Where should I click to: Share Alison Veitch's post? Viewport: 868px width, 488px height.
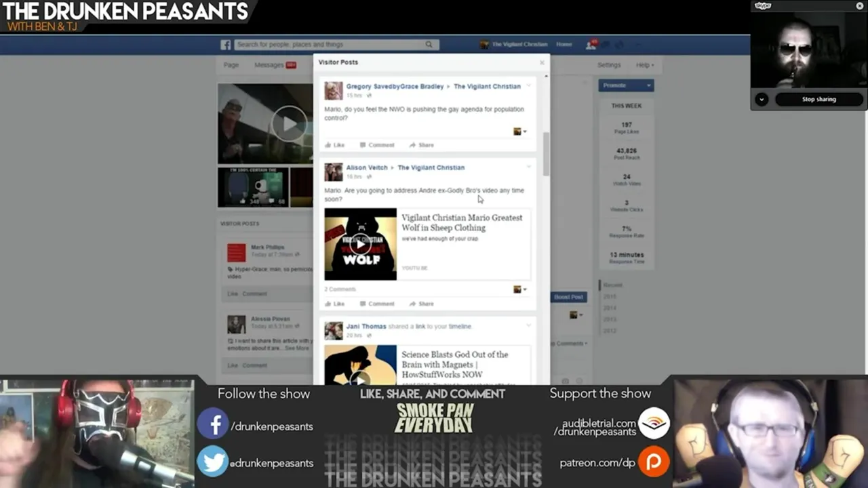click(x=422, y=304)
